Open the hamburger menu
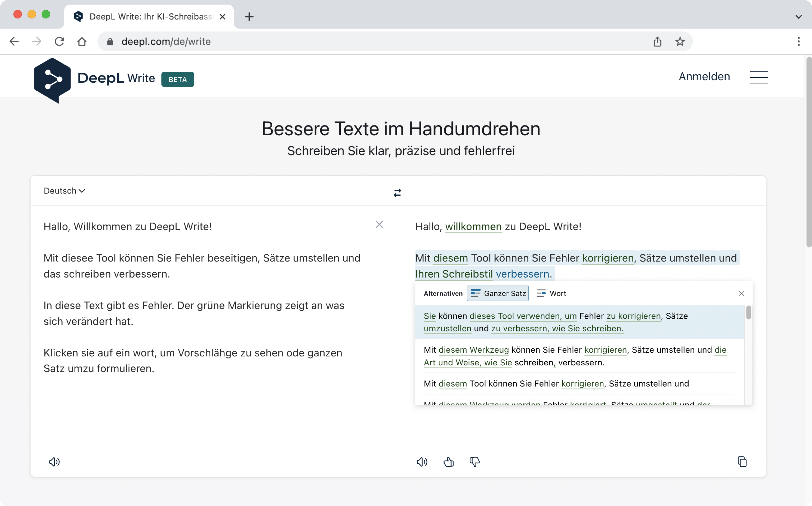Viewport: 812px width, 506px height. 758,77
